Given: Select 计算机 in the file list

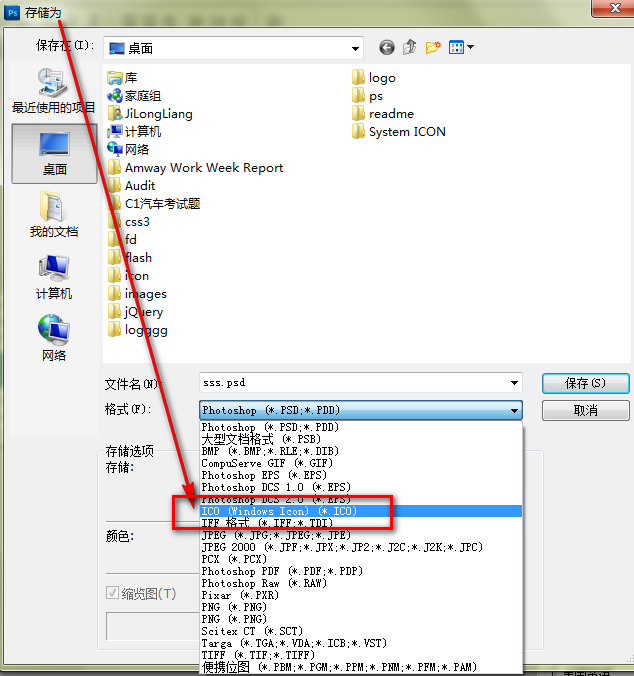Looking at the screenshot, I should (134, 131).
